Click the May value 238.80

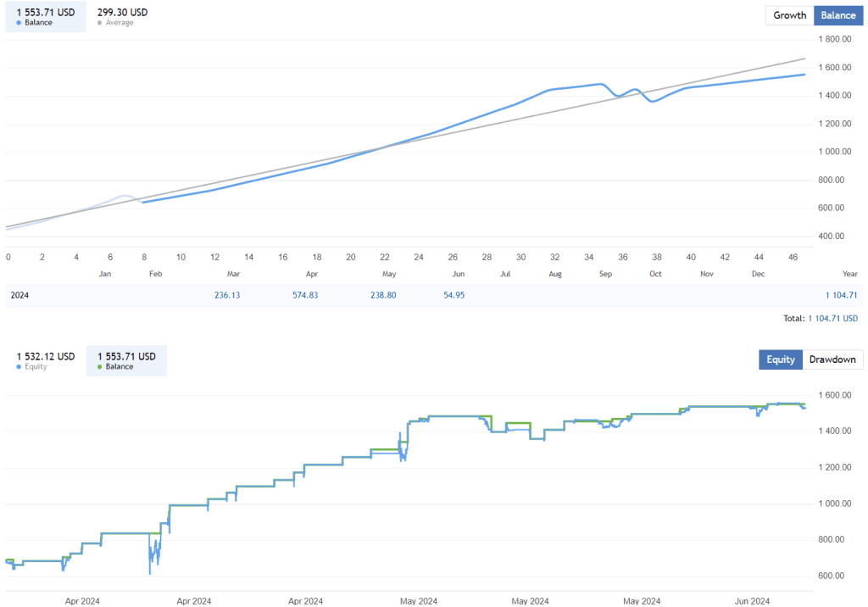coord(383,295)
